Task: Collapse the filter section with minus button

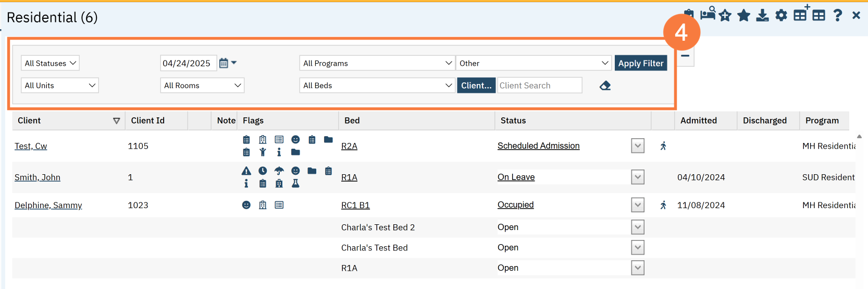Action: tap(685, 56)
